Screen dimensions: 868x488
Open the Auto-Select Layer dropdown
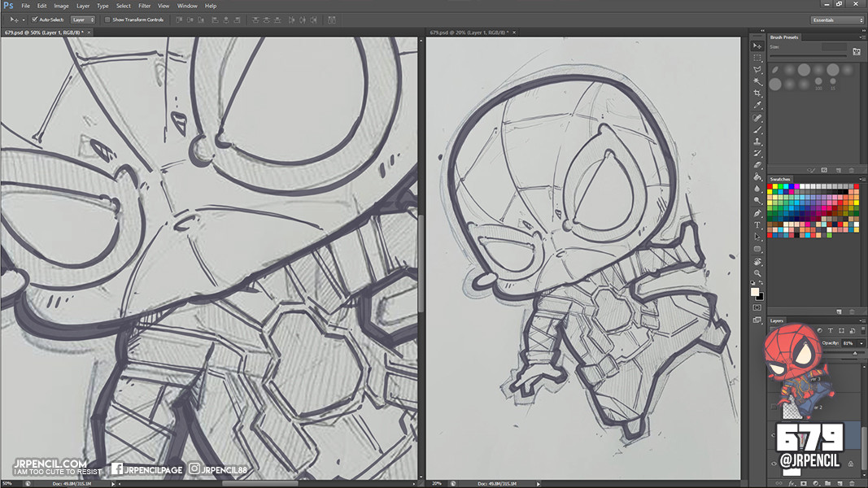pos(84,20)
